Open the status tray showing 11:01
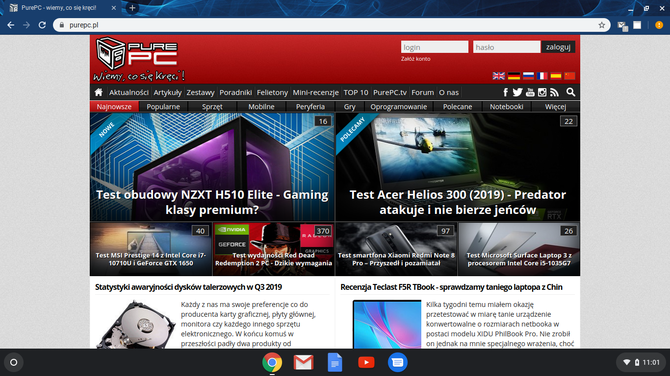This screenshot has width=670, height=376. [641, 362]
